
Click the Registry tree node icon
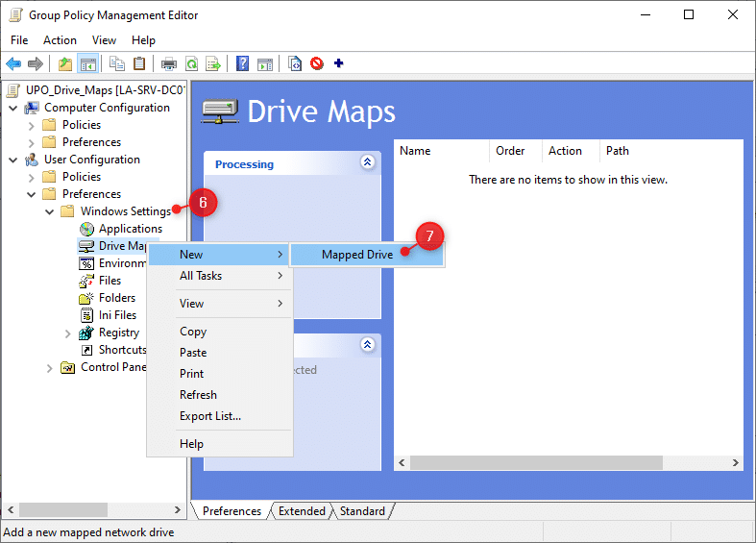[86, 333]
